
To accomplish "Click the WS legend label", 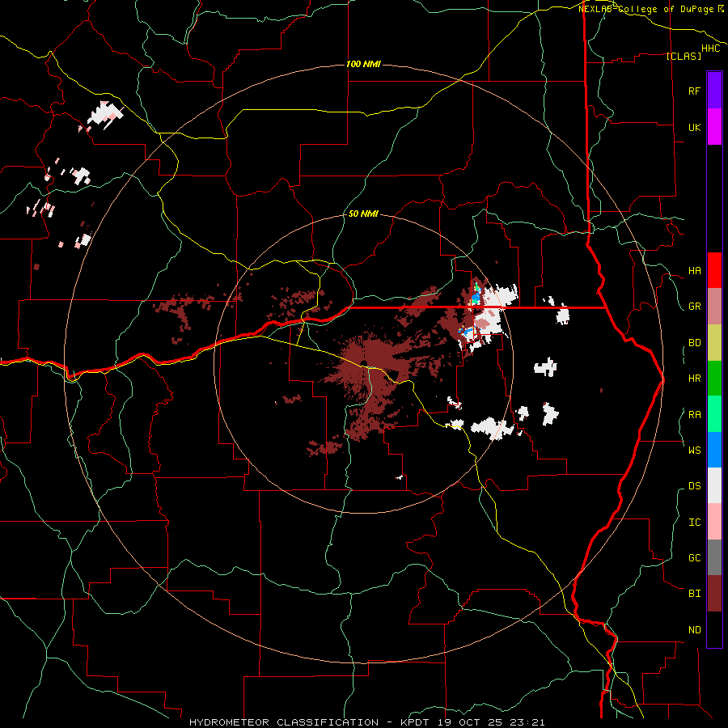I will click(694, 450).
